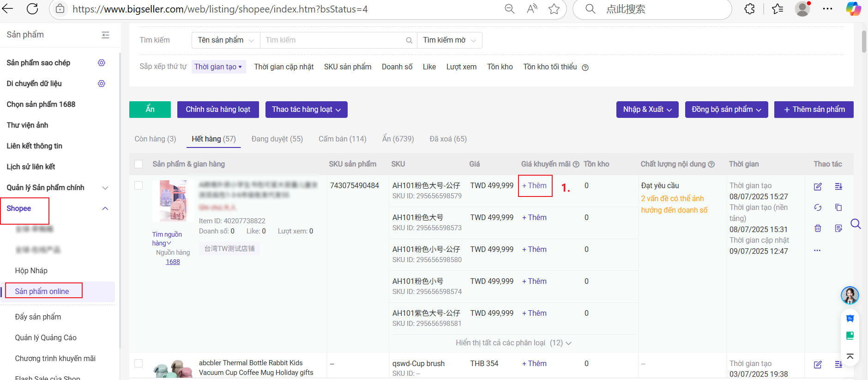Click the Thêm sản phẩm button
Image resolution: width=868 pixels, height=380 pixels.
tap(814, 110)
